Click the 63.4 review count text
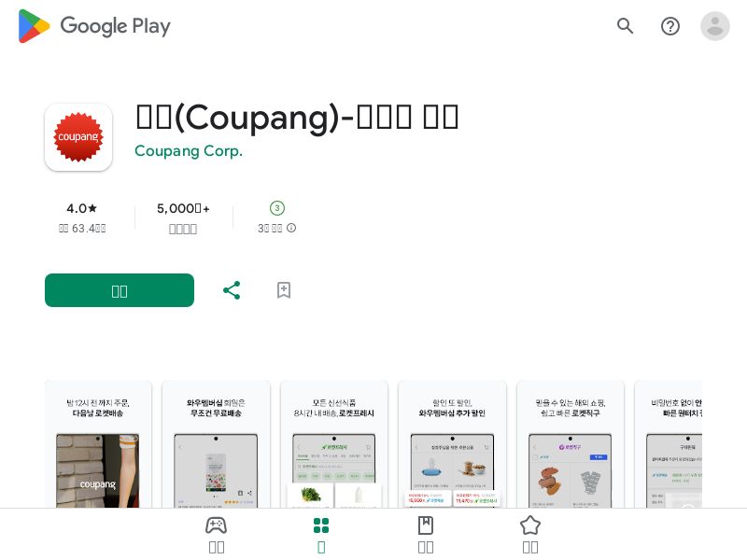The width and height of the screenshot is (747, 560). [x=82, y=229]
